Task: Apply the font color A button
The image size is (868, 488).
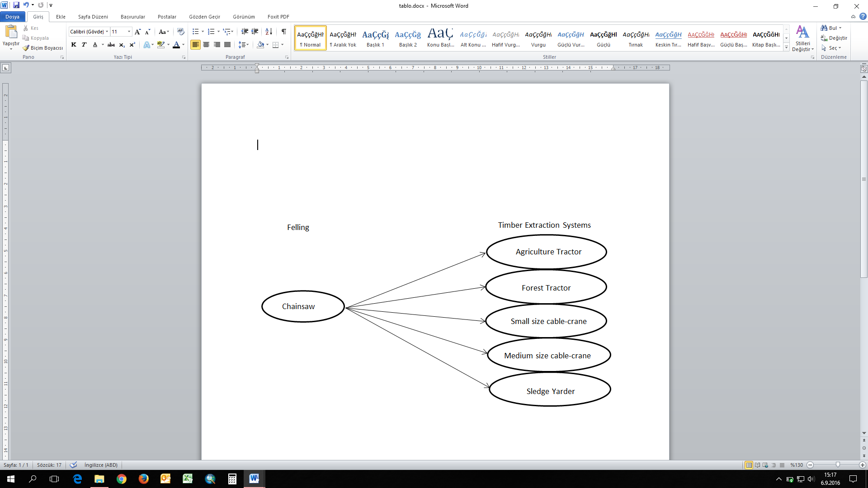Action: coord(176,45)
